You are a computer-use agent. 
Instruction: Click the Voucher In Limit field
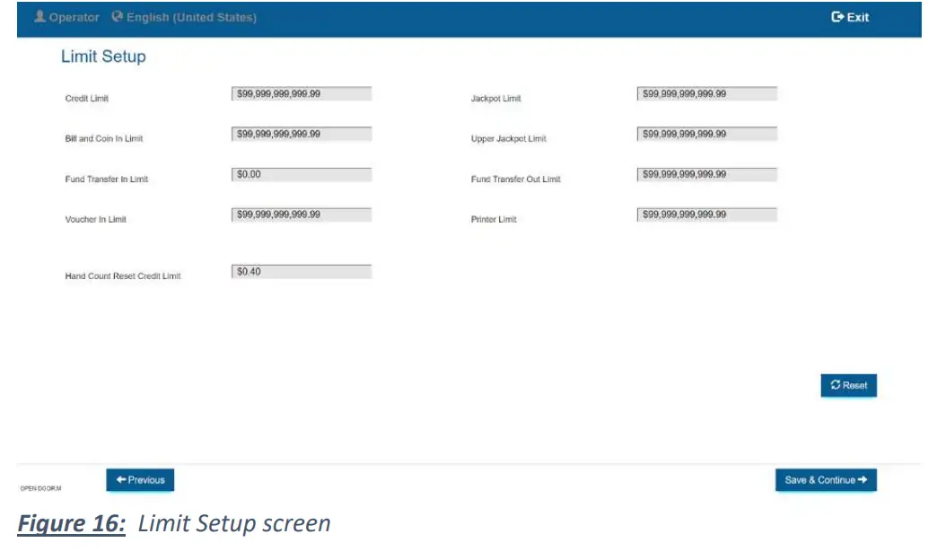click(x=302, y=215)
